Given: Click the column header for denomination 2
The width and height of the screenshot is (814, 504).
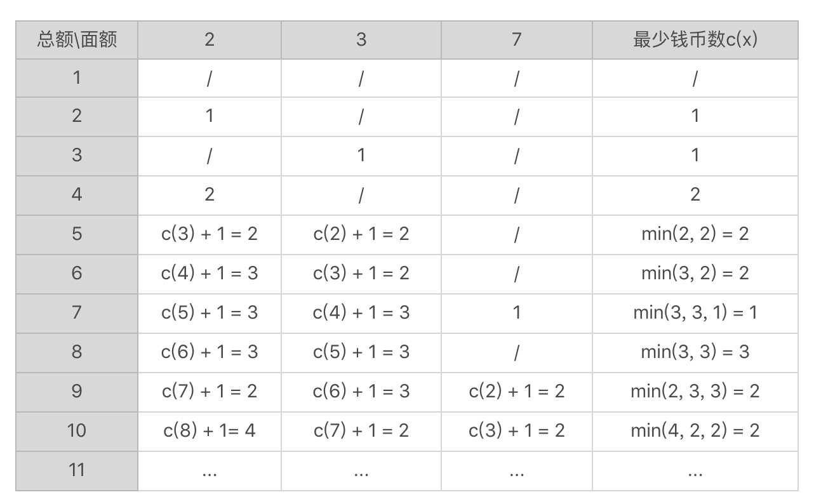Looking at the screenshot, I should pyautogui.click(x=210, y=40).
